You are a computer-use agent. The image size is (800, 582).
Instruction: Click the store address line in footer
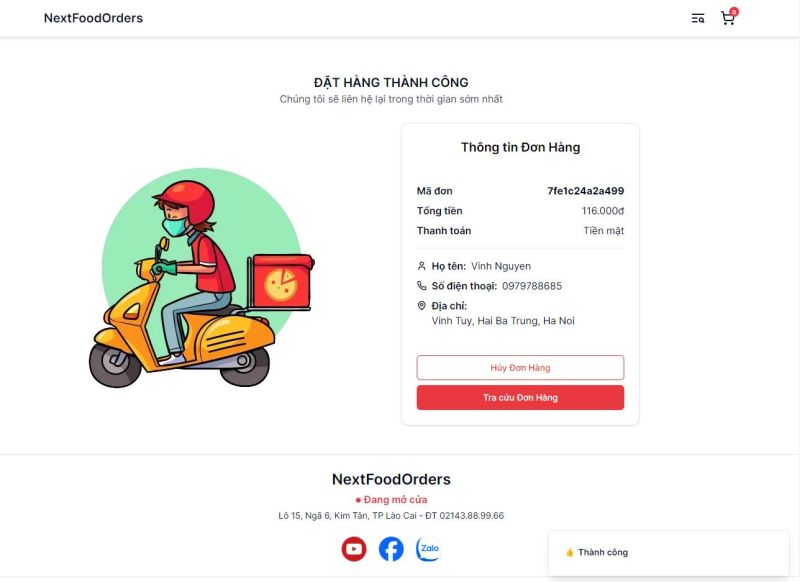pyautogui.click(x=391, y=516)
